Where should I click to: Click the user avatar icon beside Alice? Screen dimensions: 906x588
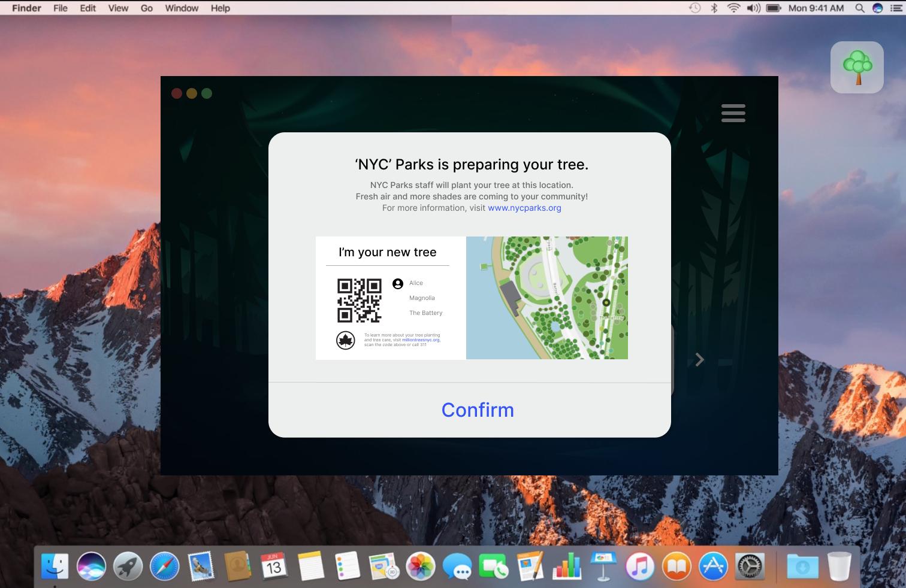point(398,283)
